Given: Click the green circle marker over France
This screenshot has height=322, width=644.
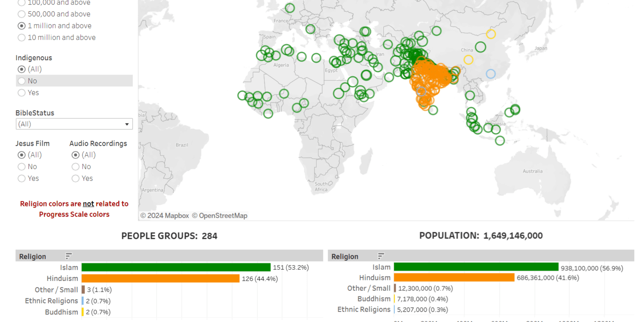Looking at the screenshot, I should pos(290,8).
